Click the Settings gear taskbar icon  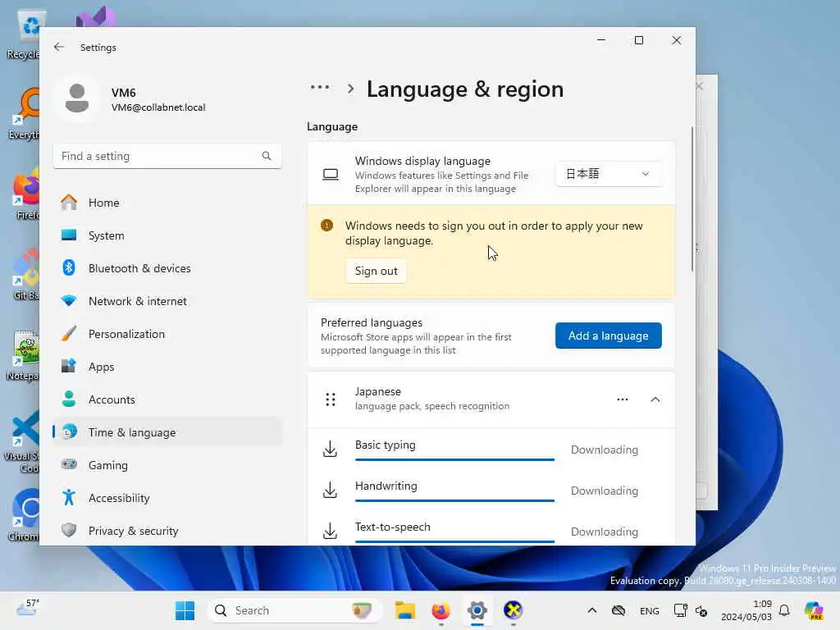click(x=477, y=610)
